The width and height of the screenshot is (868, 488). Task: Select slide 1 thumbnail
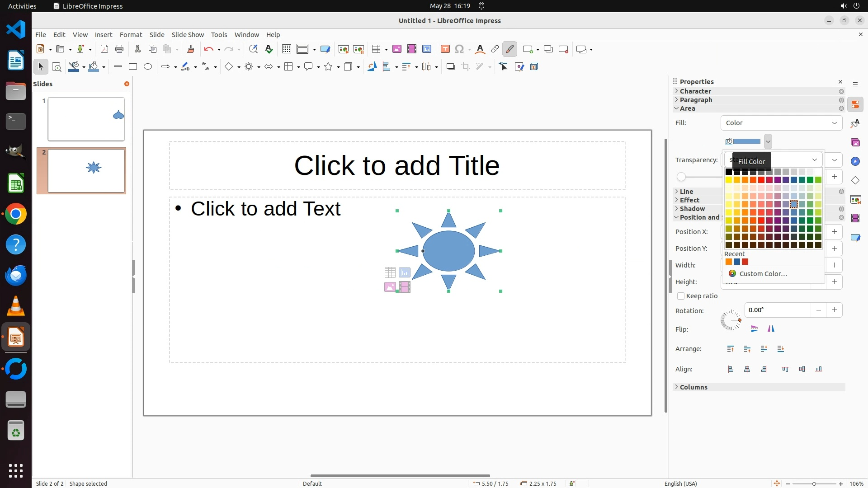[x=86, y=119]
